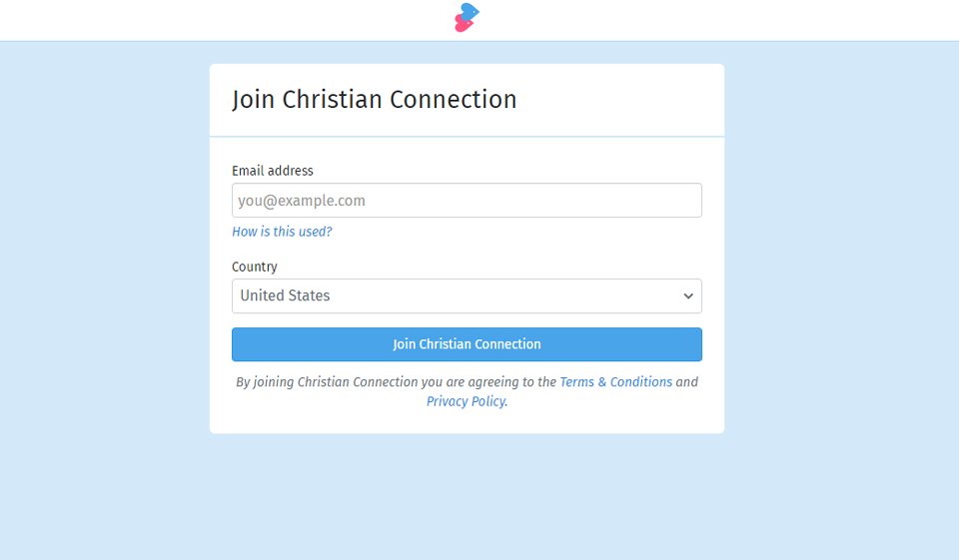Click the blue heart in the logo
Screen dimensions: 959x560
(470, 11)
